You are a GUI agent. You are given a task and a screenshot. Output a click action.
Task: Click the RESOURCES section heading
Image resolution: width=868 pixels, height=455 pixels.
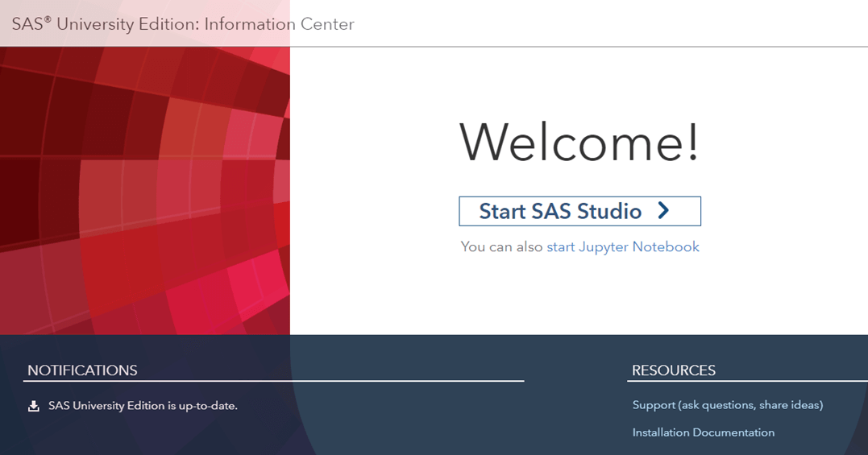click(x=674, y=370)
